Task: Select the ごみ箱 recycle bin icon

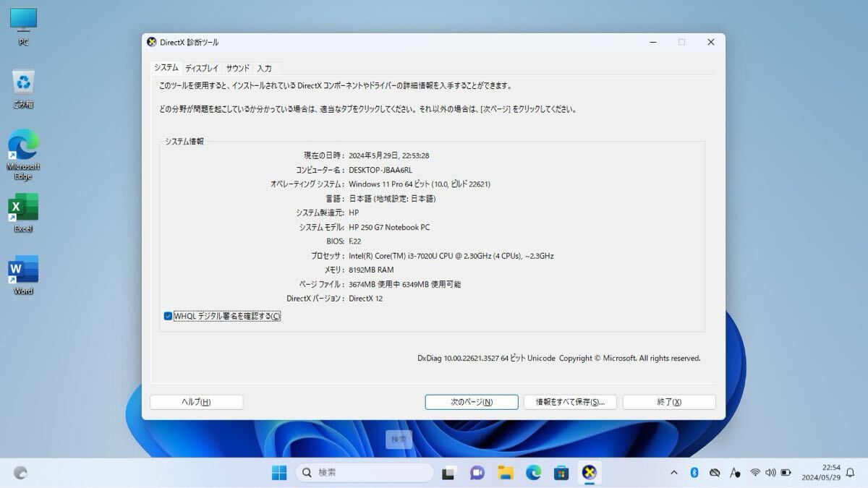Action: tap(23, 88)
